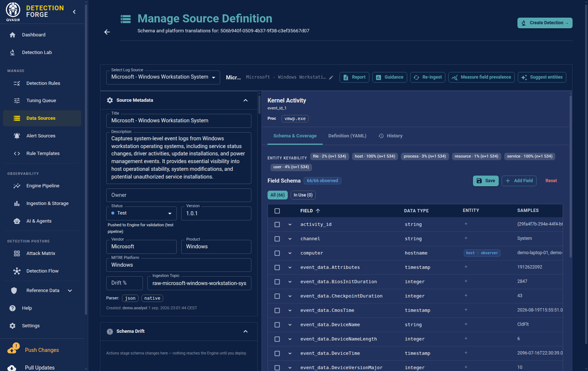Screen dimensions: 588x371
Task: Collapse the sidebar with the chevron arrow
Action: [74, 12]
